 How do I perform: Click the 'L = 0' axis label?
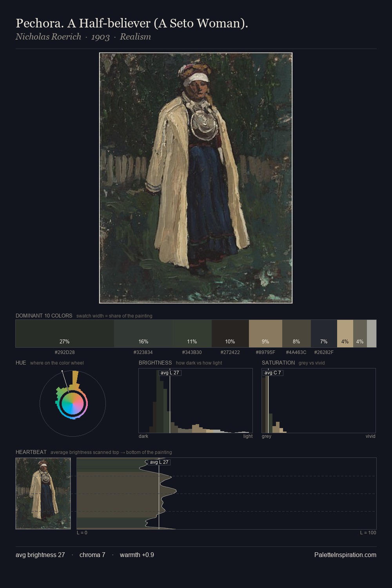82,533
